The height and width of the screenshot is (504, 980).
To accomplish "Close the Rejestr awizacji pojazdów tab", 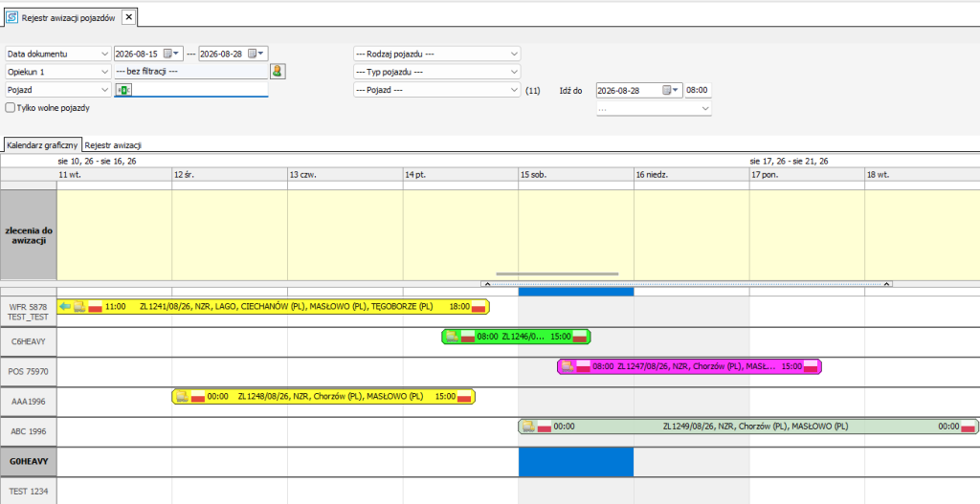I will 129,17.
